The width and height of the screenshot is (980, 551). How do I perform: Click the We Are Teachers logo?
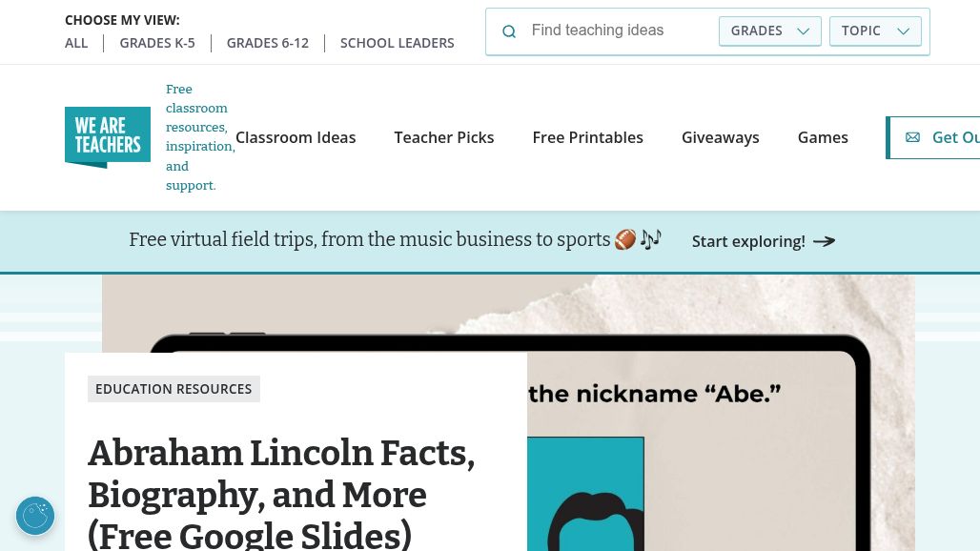click(108, 137)
